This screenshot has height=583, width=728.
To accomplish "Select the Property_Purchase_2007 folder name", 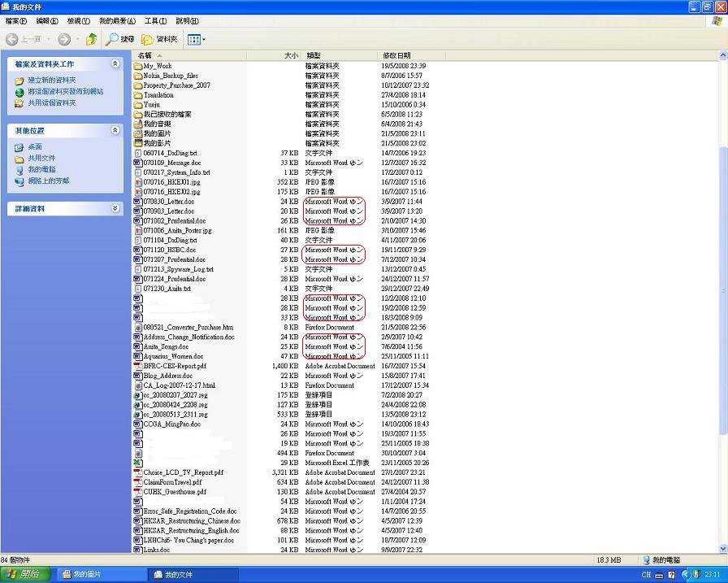I will [x=177, y=85].
